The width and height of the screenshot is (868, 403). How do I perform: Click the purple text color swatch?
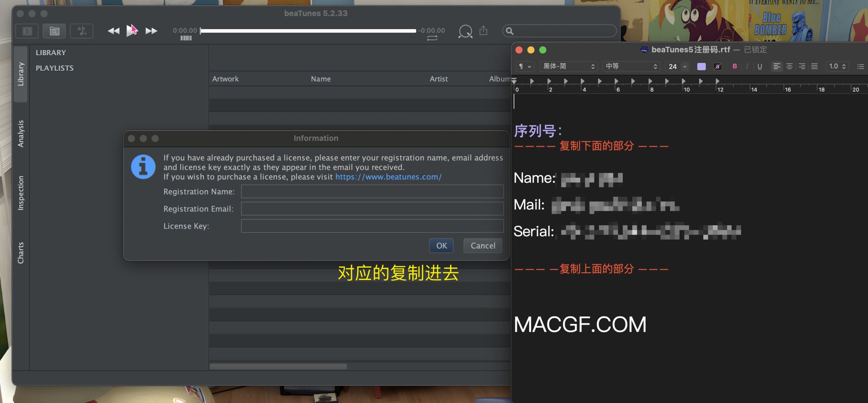pyautogui.click(x=701, y=66)
